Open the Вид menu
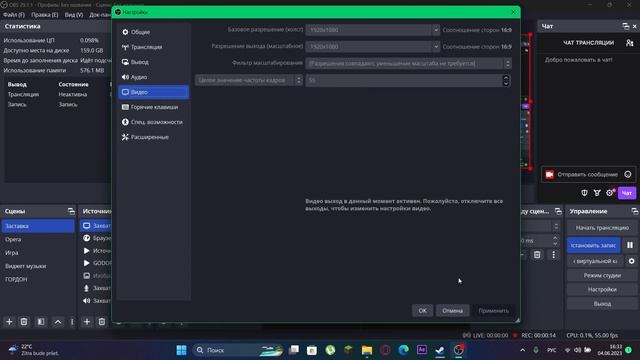Viewport: 640px width, 360px height. tap(73, 15)
